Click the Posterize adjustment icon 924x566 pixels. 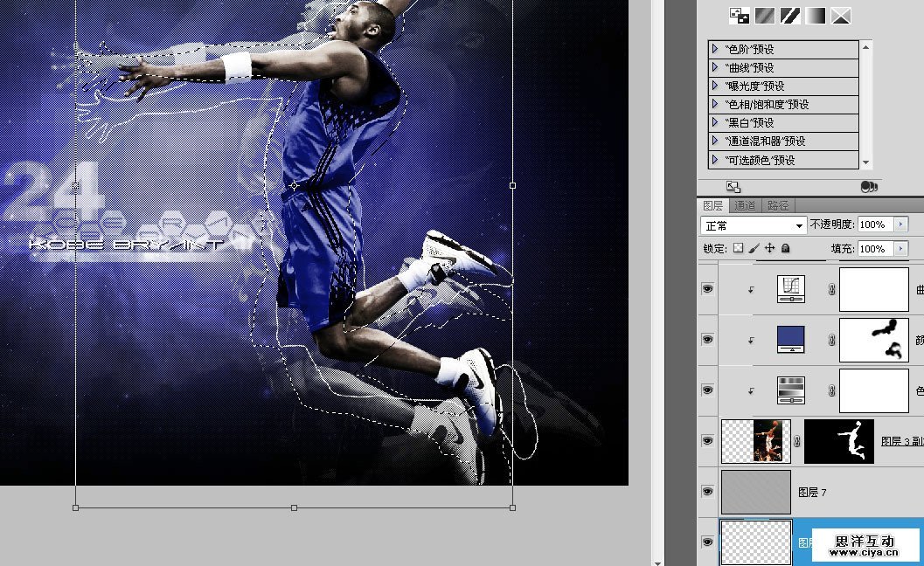click(765, 15)
